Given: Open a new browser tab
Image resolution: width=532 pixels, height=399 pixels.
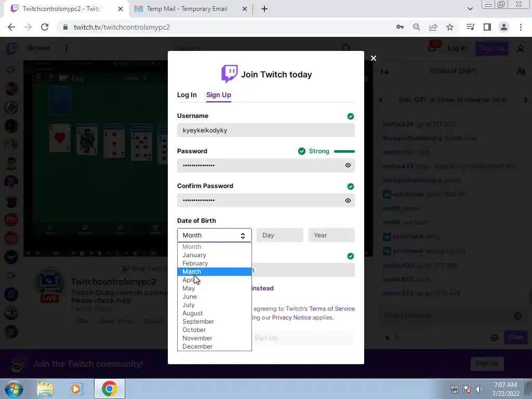Looking at the screenshot, I should click(264, 9).
